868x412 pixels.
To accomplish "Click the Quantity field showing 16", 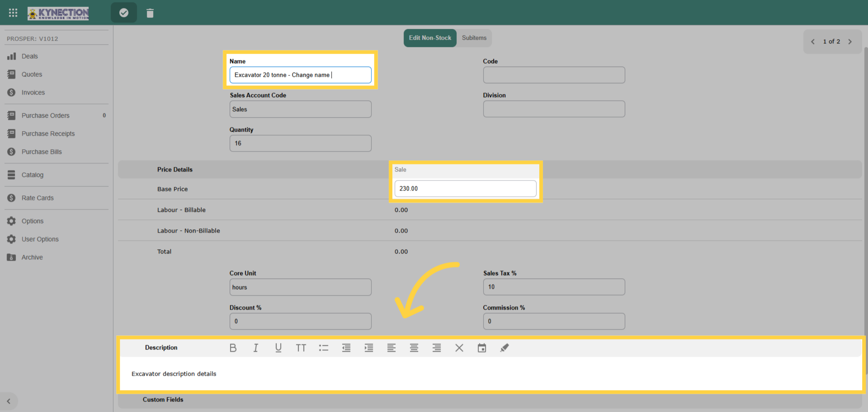I will pyautogui.click(x=301, y=143).
